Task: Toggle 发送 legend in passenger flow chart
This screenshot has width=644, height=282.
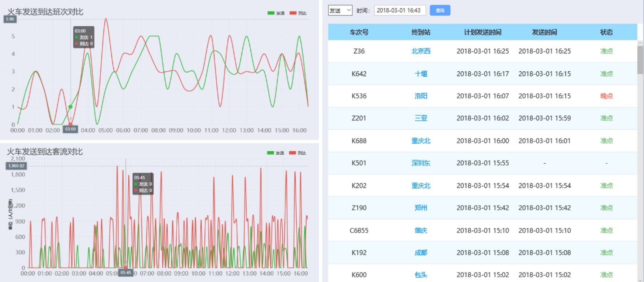Action: [x=275, y=153]
